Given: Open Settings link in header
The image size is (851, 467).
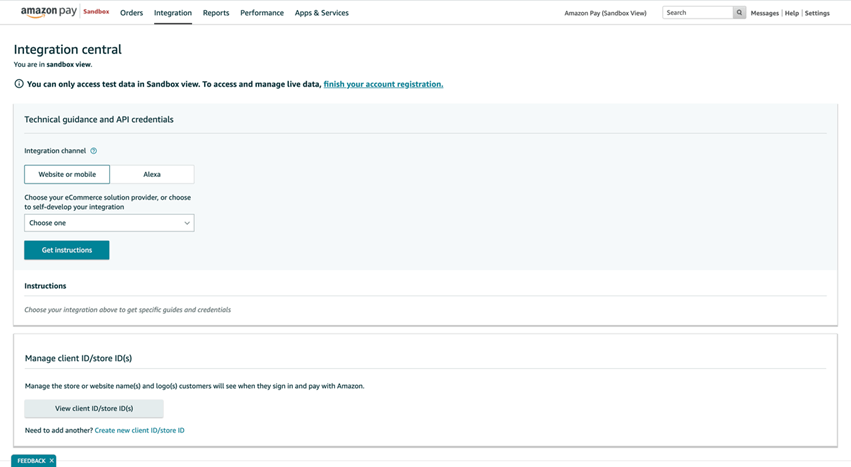Looking at the screenshot, I should (x=817, y=13).
